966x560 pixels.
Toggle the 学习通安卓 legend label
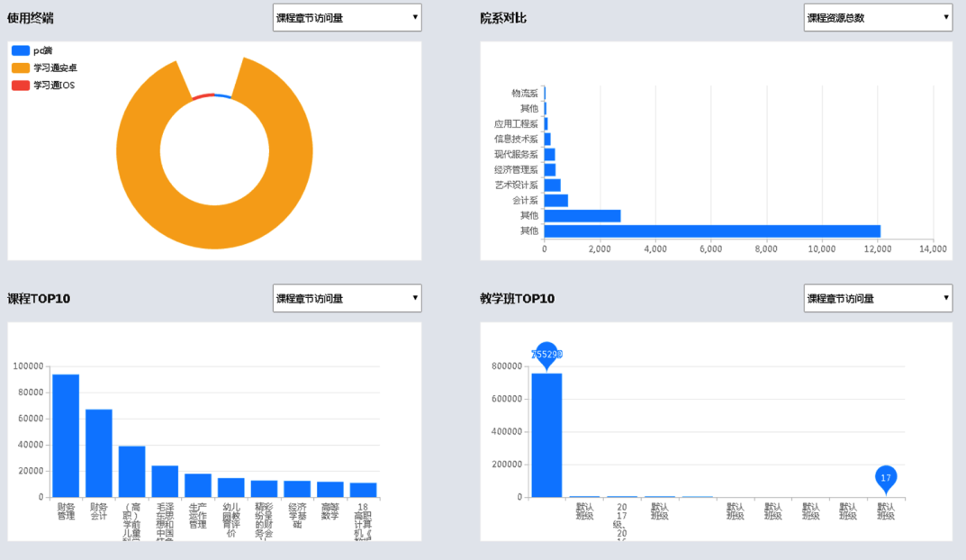coord(55,68)
